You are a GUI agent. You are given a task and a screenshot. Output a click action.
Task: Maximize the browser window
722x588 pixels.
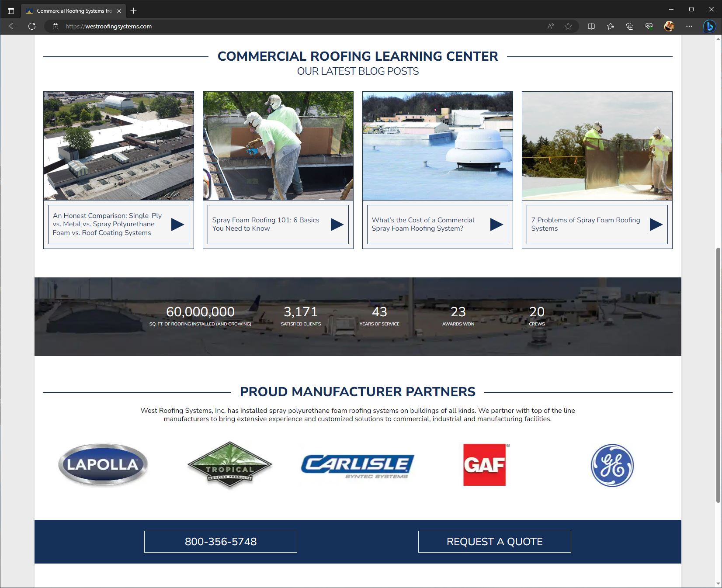tap(691, 9)
